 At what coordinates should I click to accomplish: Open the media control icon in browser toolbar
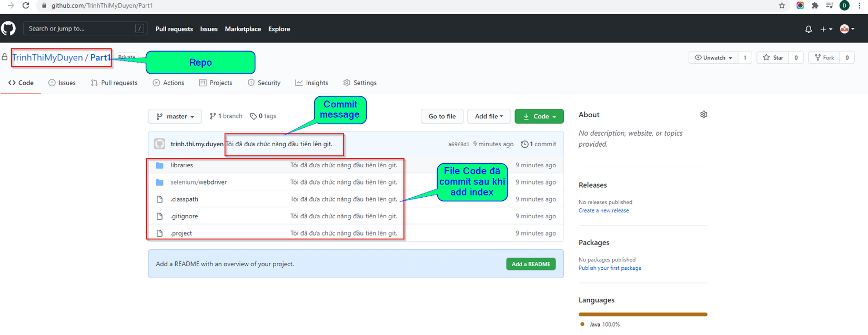point(830,5)
